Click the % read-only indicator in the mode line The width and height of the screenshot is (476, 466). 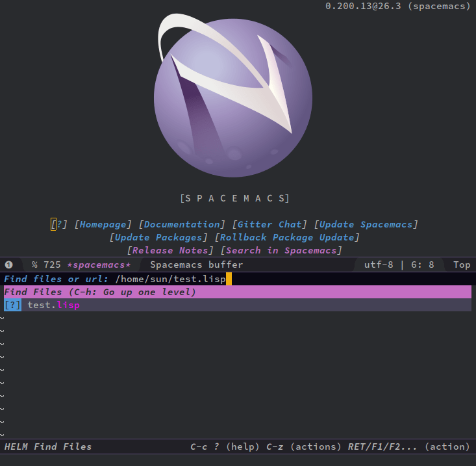[34, 265]
